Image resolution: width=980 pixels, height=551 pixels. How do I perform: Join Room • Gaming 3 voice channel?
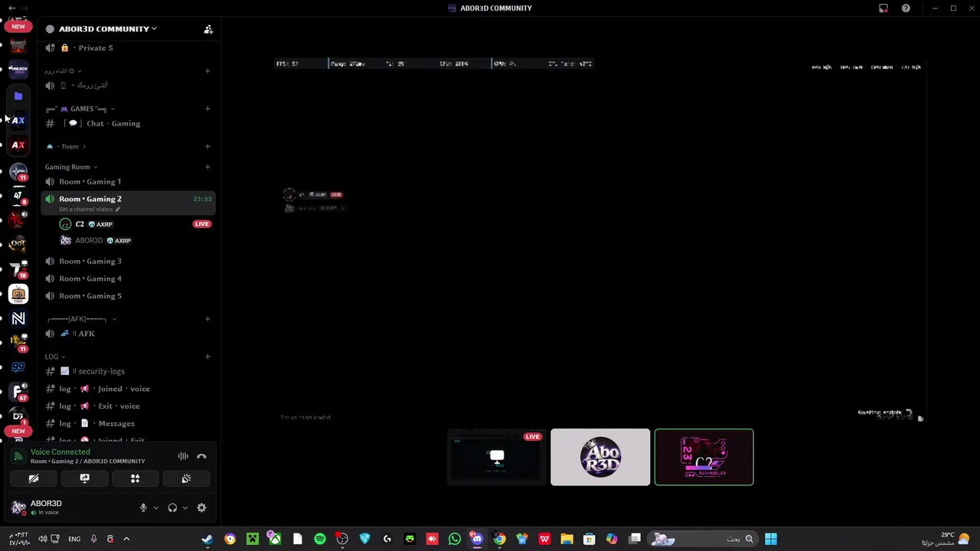coord(128,261)
